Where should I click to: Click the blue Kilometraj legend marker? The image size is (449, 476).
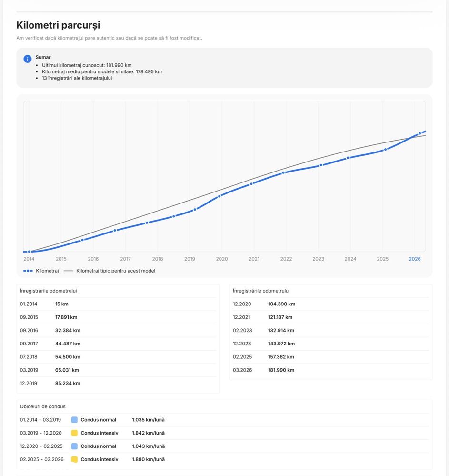click(28, 271)
